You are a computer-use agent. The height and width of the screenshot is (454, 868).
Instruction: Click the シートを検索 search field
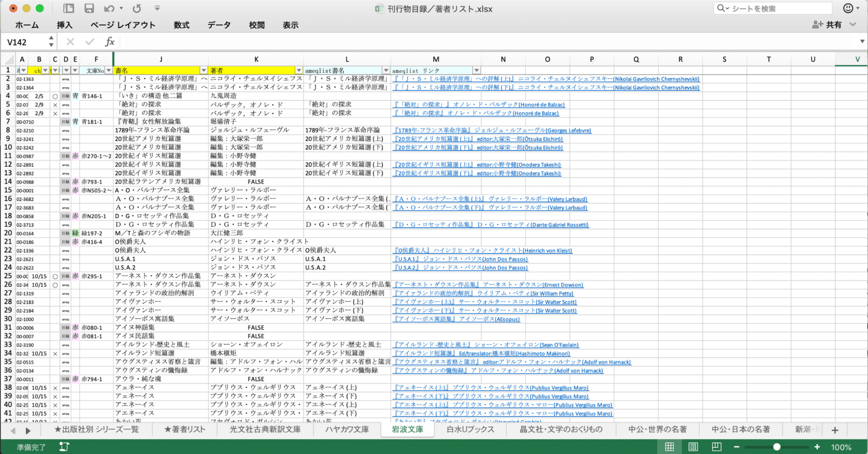tap(773, 8)
